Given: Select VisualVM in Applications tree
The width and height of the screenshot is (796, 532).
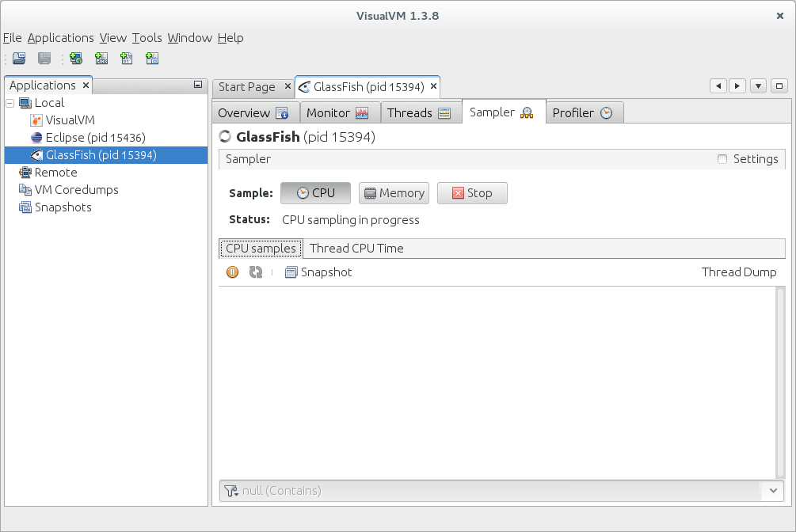Looking at the screenshot, I should 70,120.
